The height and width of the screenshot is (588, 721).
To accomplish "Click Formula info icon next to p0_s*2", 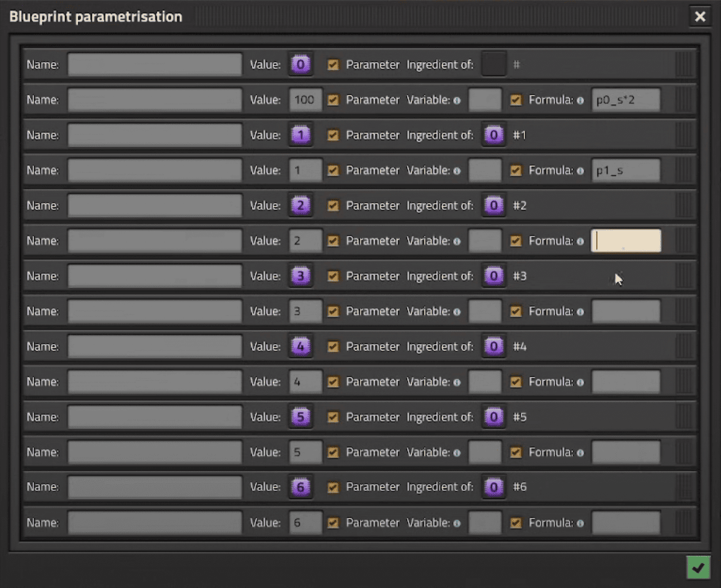I will pos(580,100).
